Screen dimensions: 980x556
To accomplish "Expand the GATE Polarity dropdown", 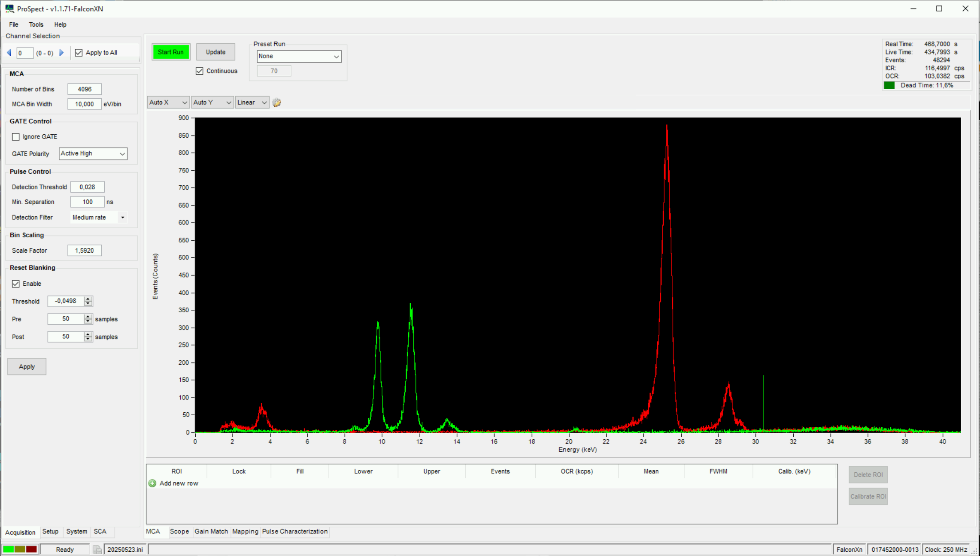I will tap(93, 154).
